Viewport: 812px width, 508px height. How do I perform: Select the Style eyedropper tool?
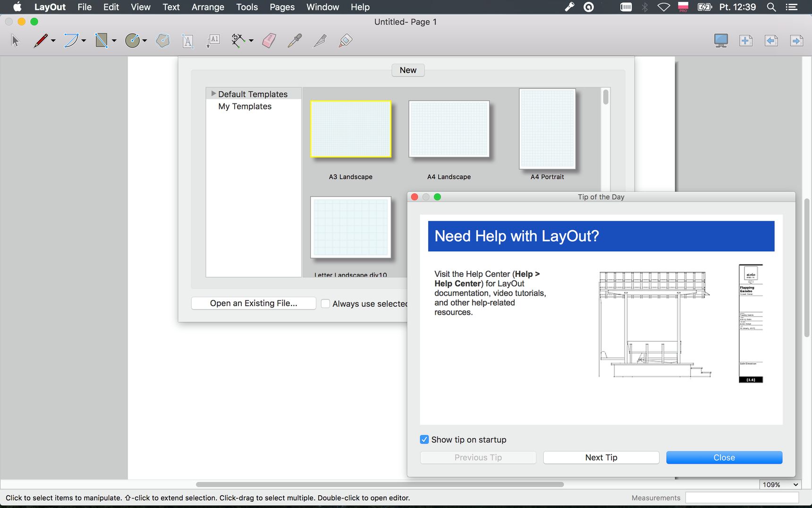[x=295, y=41]
